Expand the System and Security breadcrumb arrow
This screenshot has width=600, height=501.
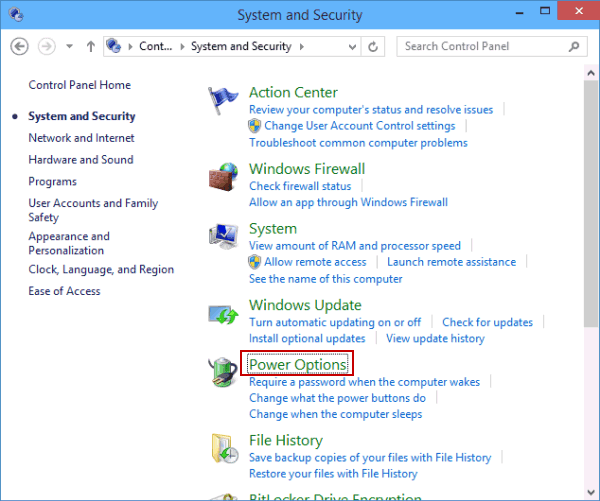click(x=299, y=47)
